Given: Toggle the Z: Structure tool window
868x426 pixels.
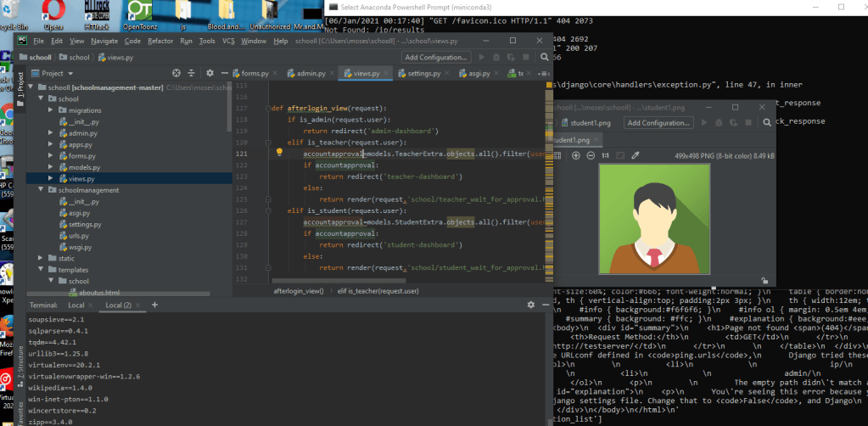Looking at the screenshot, I should 21,361.
